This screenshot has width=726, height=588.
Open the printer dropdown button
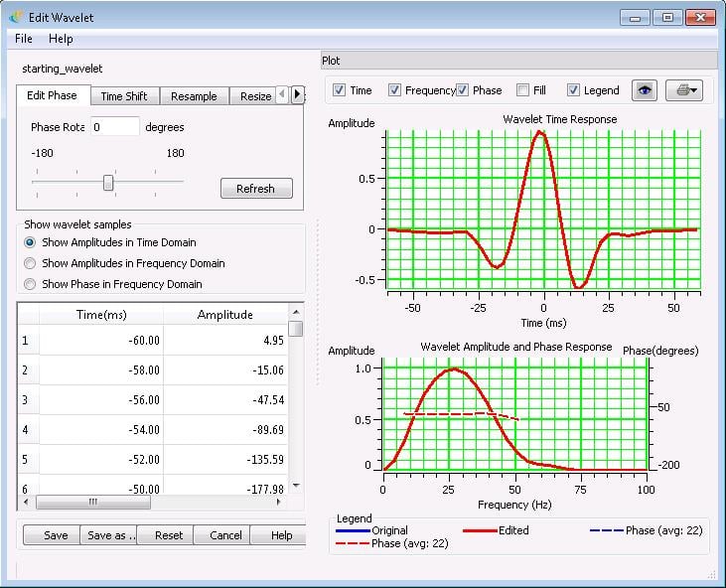(684, 90)
